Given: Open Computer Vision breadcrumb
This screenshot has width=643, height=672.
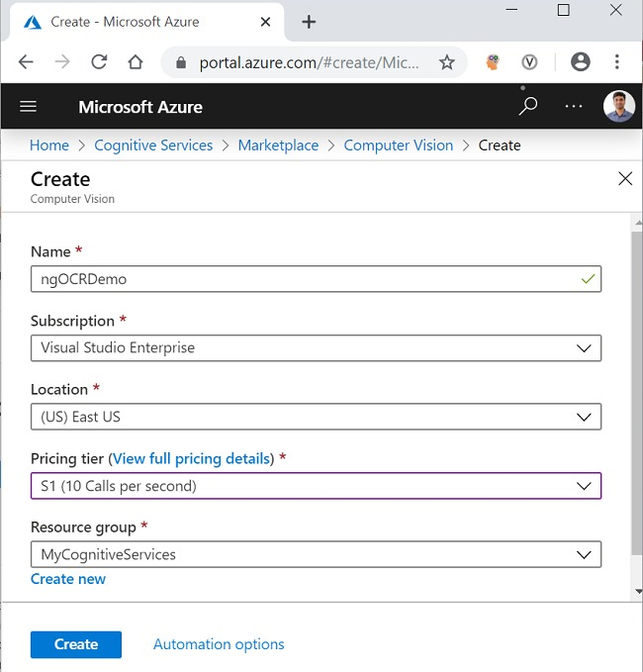Looking at the screenshot, I should [399, 145].
